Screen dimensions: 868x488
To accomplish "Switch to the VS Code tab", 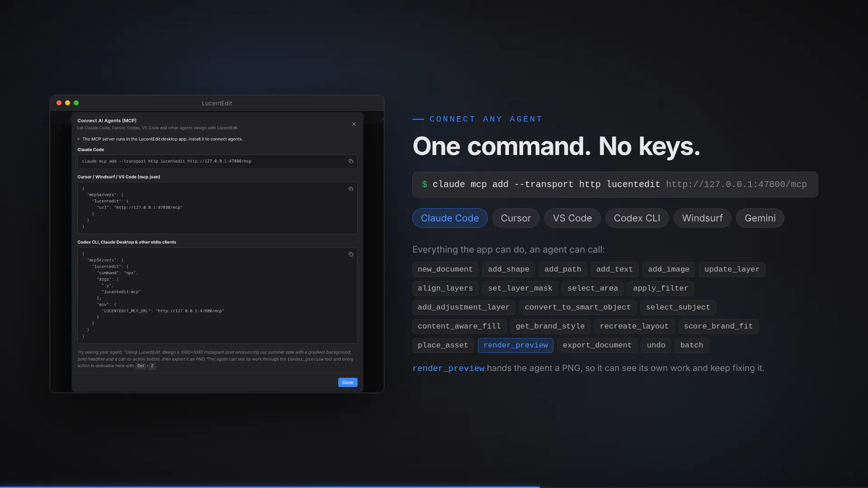I will pyautogui.click(x=572, y=218).
